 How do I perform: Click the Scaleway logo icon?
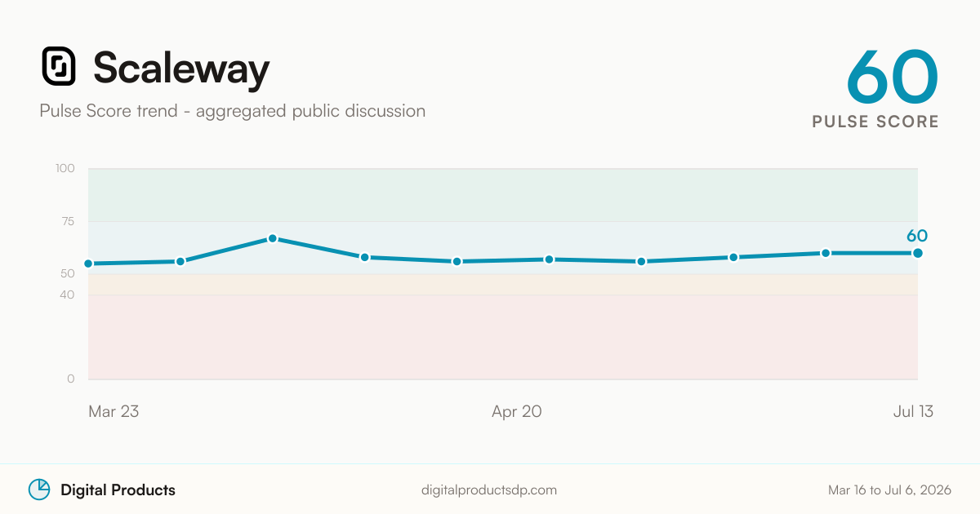tap(59, 66)
